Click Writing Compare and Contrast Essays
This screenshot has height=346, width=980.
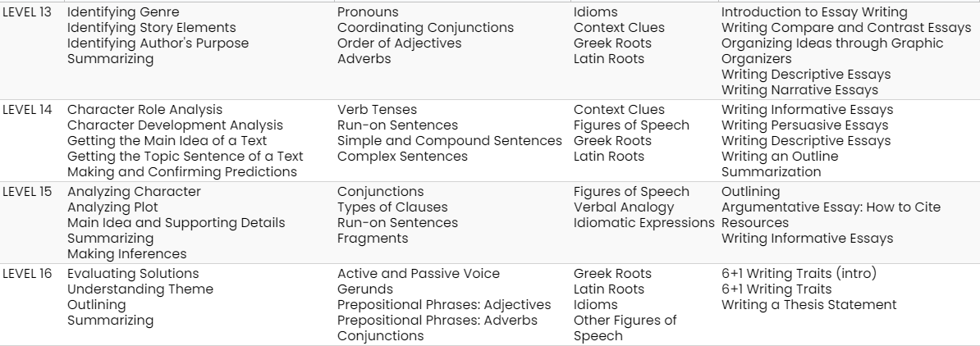pyautogui.click(x=845, y=28)
